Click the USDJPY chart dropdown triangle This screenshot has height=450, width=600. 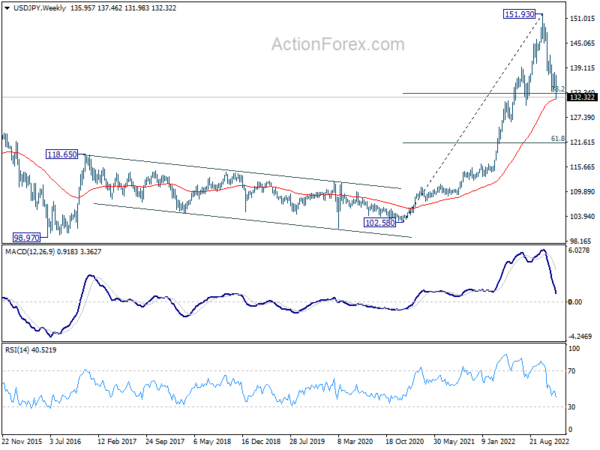click(x=7, y=8)
